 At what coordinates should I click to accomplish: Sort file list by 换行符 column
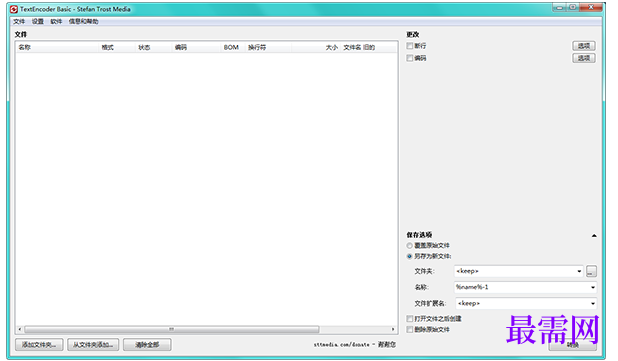tap(268, 47)
